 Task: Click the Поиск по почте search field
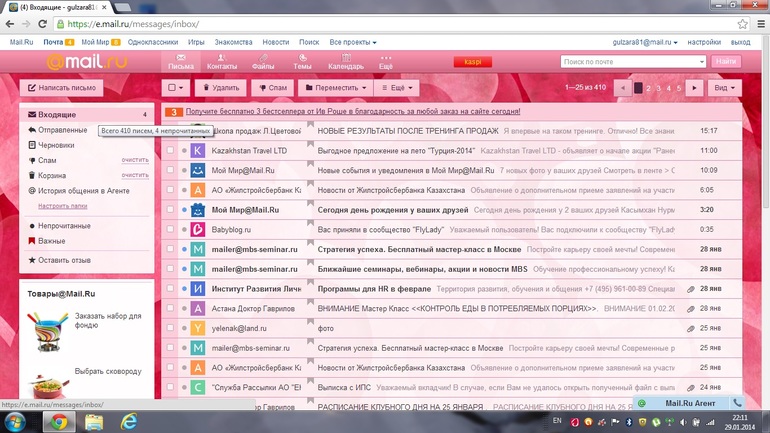tap(630, 62)
